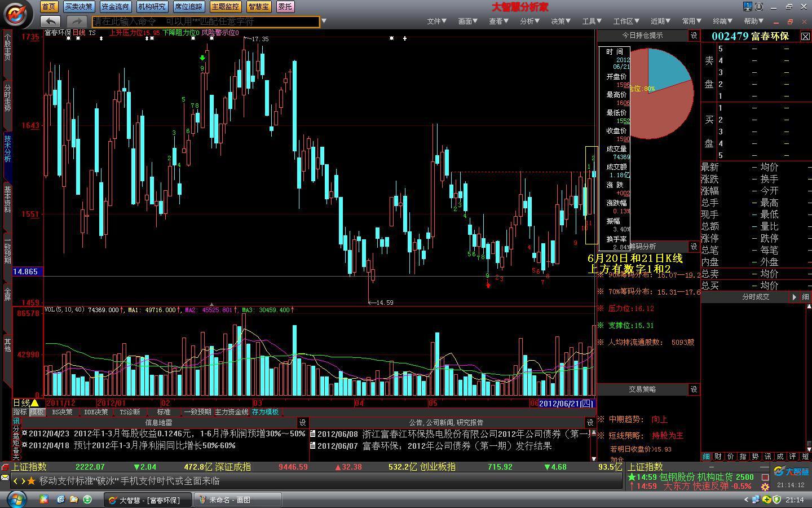Image resolution: width=812 pixels, height=508 pixels.
Task: Click the 2012/06/21 date marker on timeline
Action: pos(566,404)
